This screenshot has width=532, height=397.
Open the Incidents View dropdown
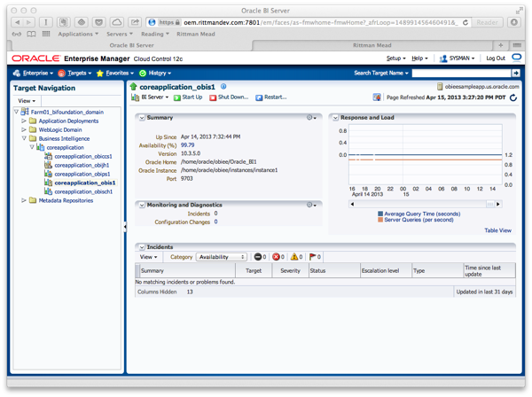click(x=149, y=257)
